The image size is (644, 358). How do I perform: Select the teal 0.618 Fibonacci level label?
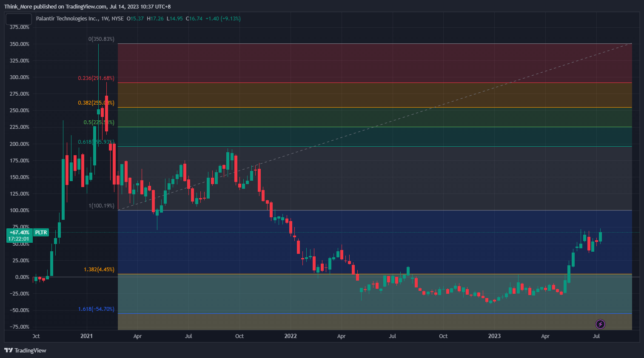click(96, 142)
